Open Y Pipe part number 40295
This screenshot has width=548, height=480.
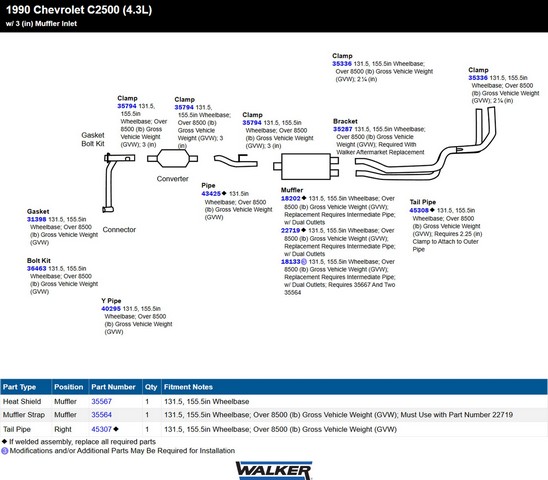pyautogui.click(x=111, y=309)
